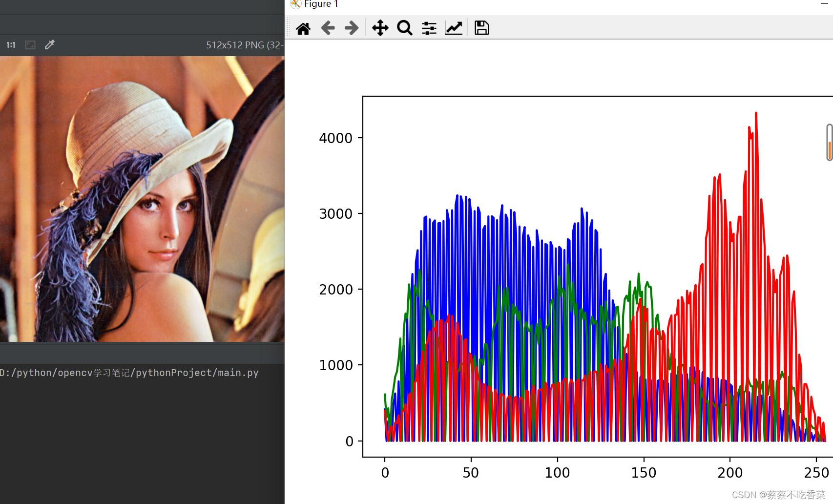Open the Edit axis parameters icon
Viewport: 833px width, 504px height.
coord(454,28)
